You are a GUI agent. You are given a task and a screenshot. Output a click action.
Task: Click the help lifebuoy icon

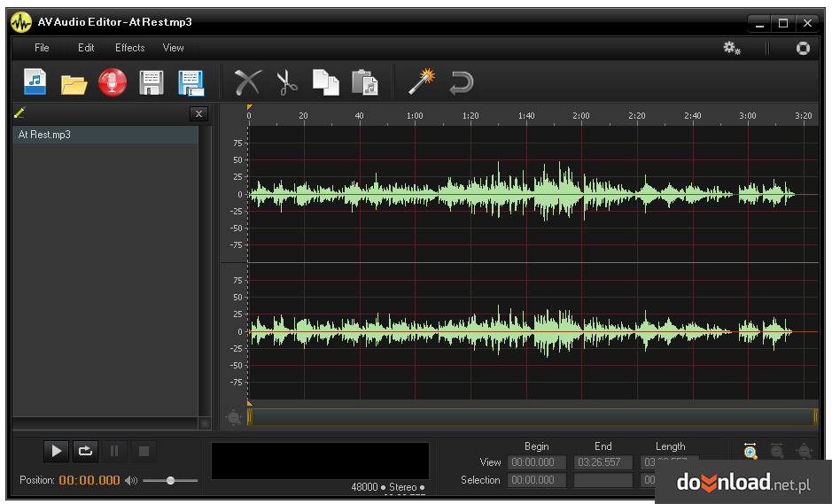803,49
